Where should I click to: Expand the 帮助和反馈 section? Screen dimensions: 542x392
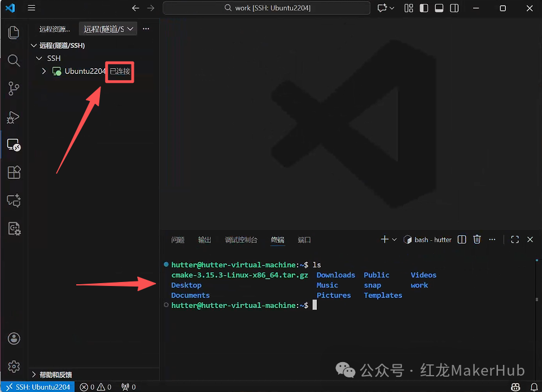point(34,375)
